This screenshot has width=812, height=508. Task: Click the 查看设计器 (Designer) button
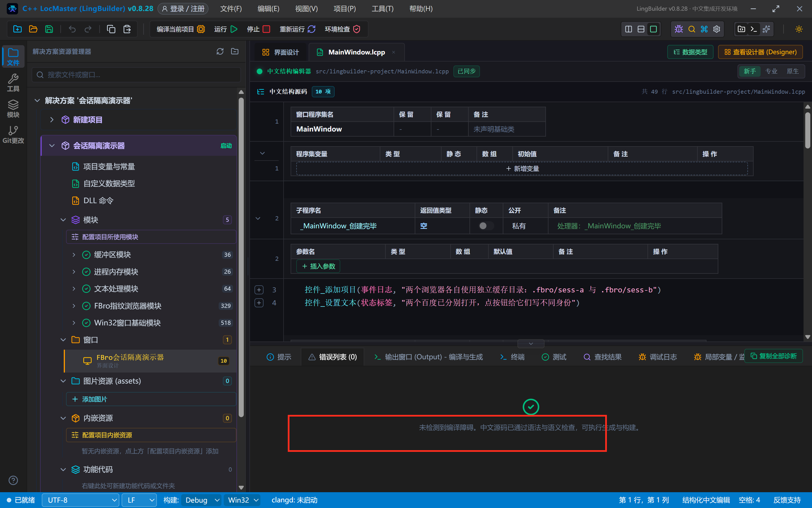[x=760, y=52]
